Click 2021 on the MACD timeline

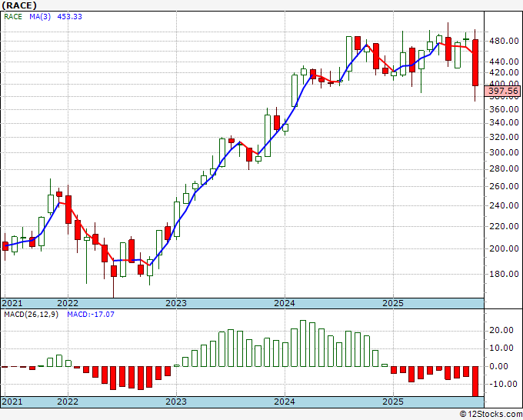click(x=12, y=402)
